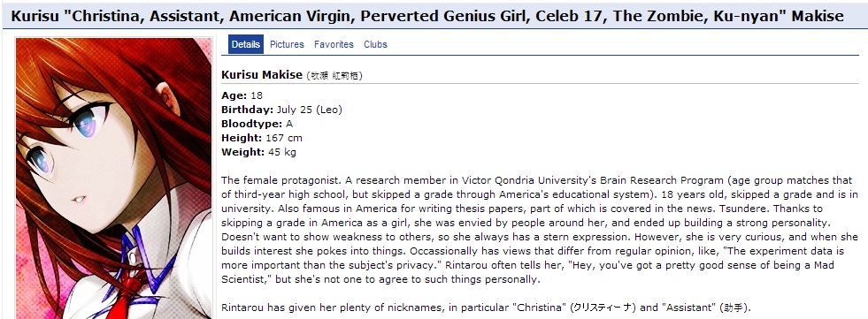The image size is (868, 319).
Task: Click the Bloodtype: A line
Action: pos(257,124)
